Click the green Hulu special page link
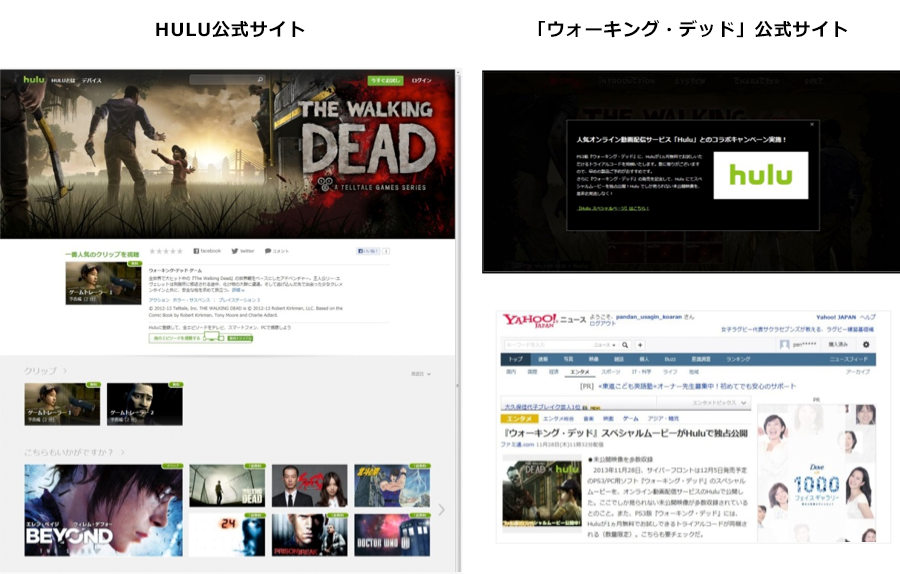This screenshot has width=900, height=574. 613,208
